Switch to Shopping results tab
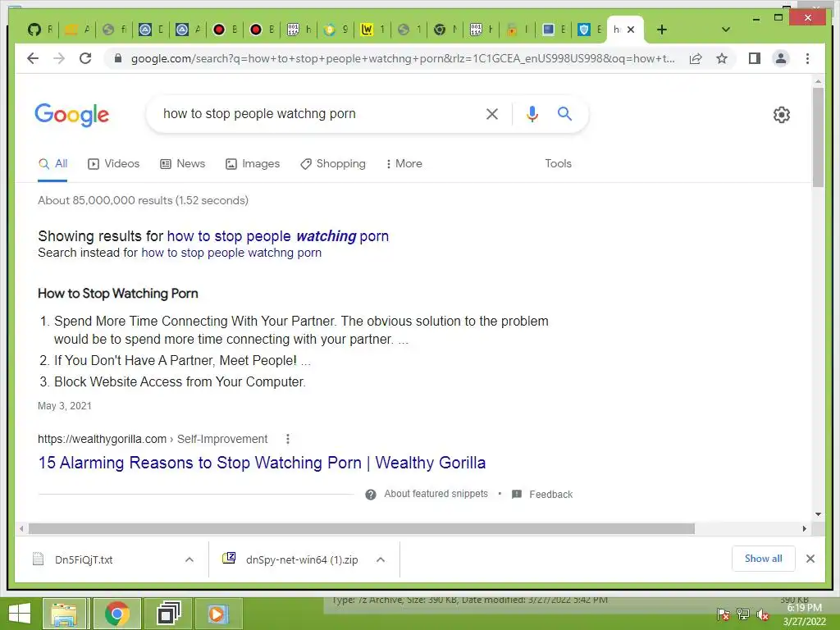This screenshot has width=840, height=630. pos(333,164)
